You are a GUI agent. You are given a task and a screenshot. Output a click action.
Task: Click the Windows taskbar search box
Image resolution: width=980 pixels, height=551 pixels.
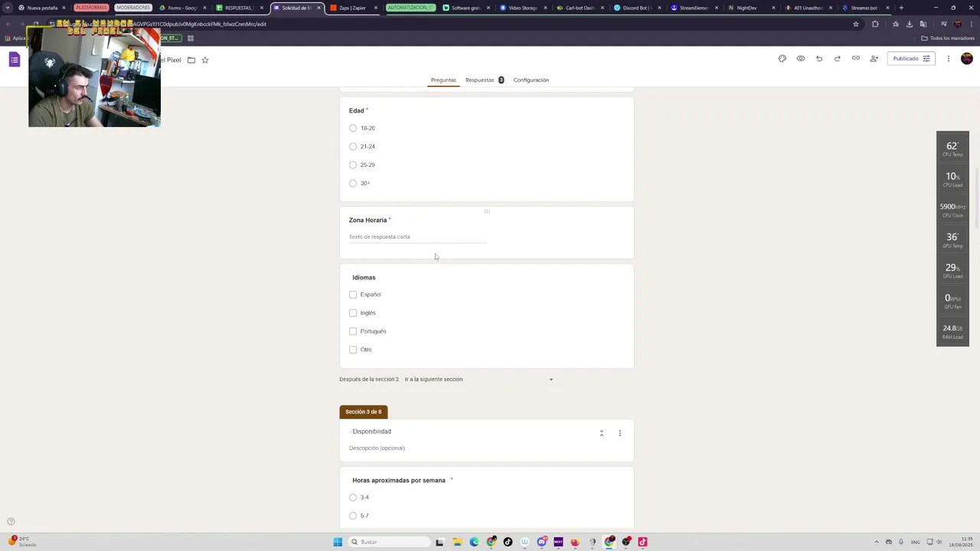[387, 542]
